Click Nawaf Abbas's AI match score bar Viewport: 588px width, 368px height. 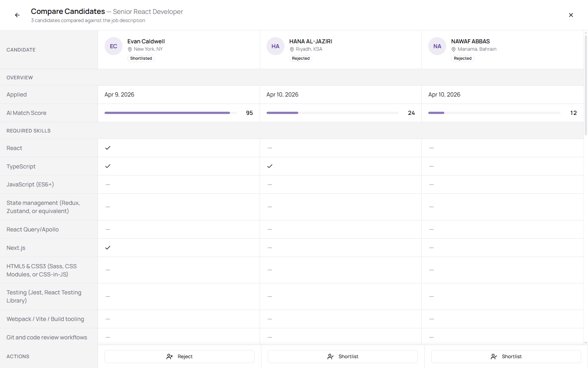click(494, 113)
